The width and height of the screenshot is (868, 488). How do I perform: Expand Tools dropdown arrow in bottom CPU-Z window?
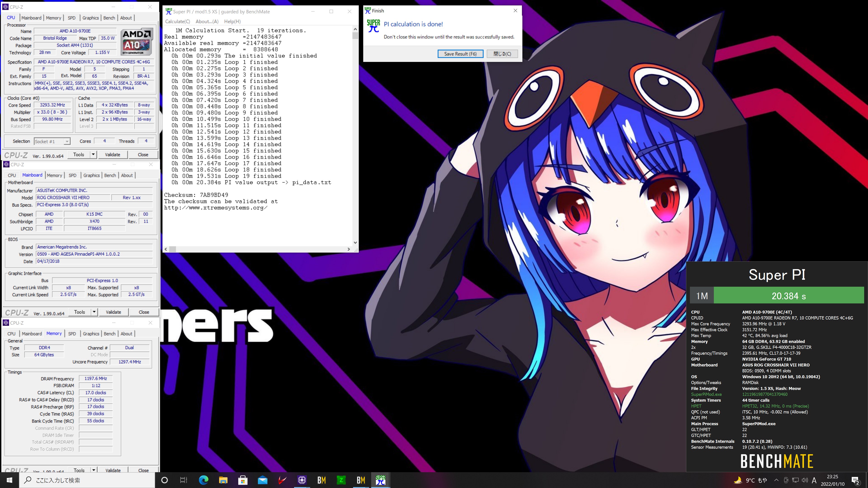click(94, 470)
